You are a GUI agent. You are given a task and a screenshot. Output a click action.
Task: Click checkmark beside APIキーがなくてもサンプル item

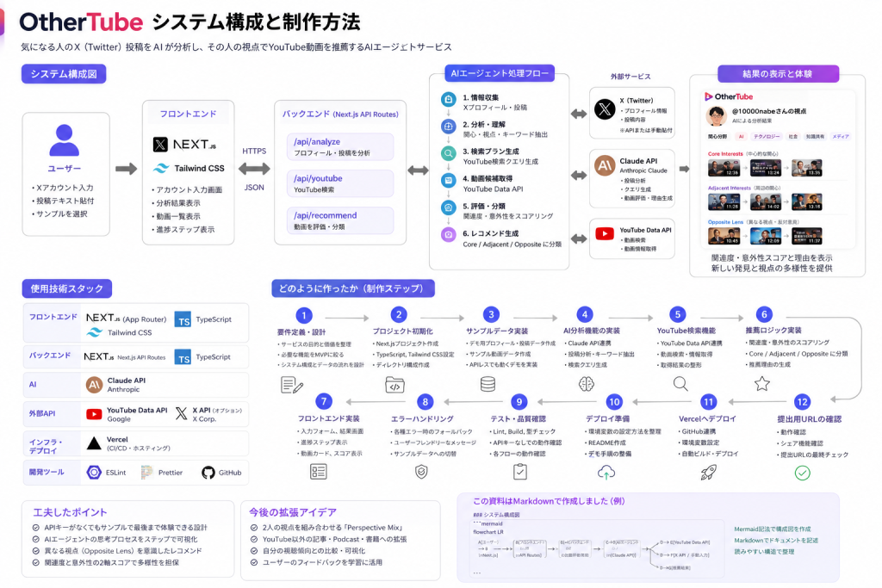(x=36, y=527)
